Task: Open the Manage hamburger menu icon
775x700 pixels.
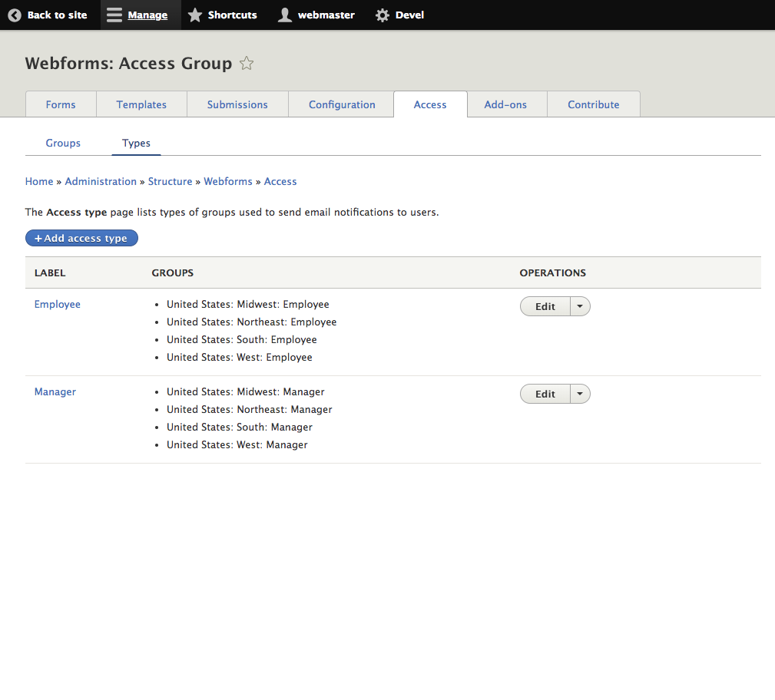Action: (x=112, y=15)
